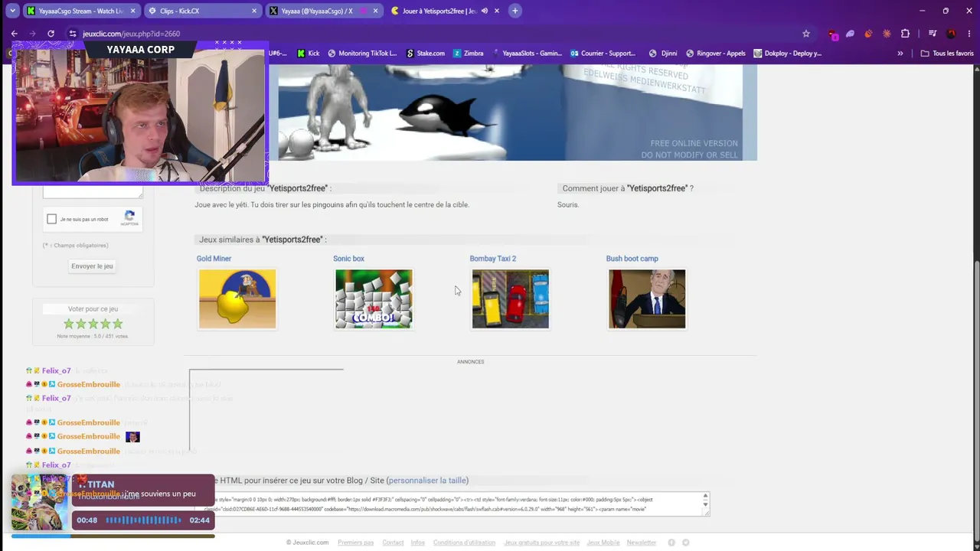
Task: Select the Jouer à Yetisports2free tab
Action: click(444, 11)
